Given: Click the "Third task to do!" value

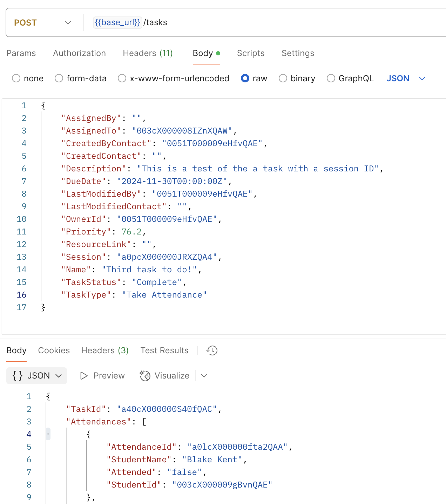Looking at the screenshot, I should [x=149, y=270].
